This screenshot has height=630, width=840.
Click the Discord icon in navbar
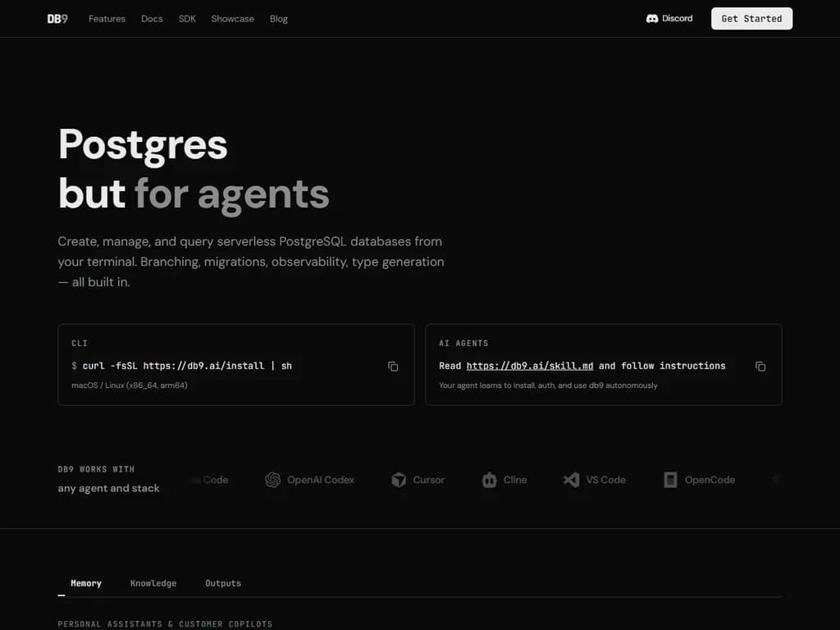click(x=652, y=19)
